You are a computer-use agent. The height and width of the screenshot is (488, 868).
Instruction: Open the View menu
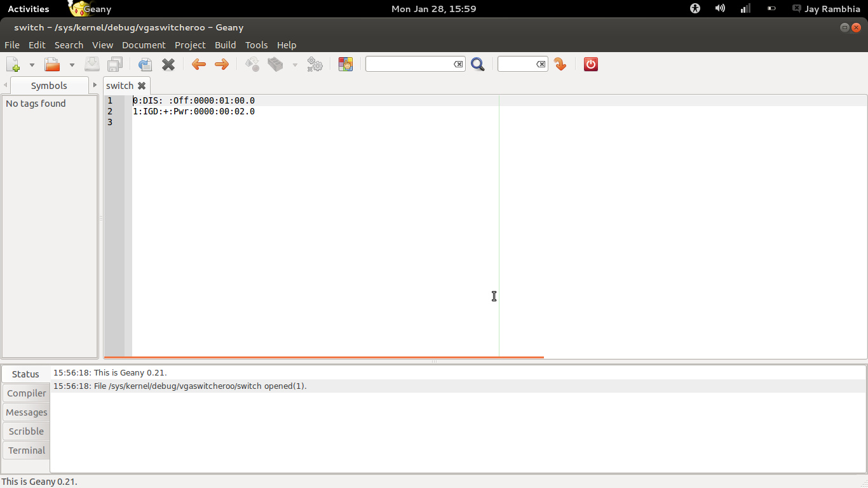click(x=102, y=45)
